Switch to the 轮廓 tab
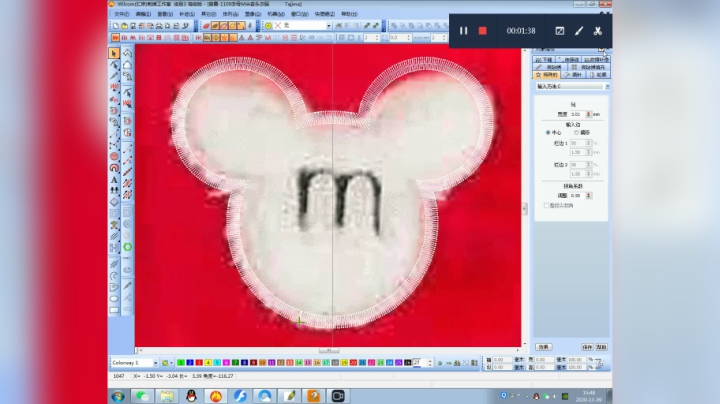This screenshot has width=720, height=404. pos(598,74)
